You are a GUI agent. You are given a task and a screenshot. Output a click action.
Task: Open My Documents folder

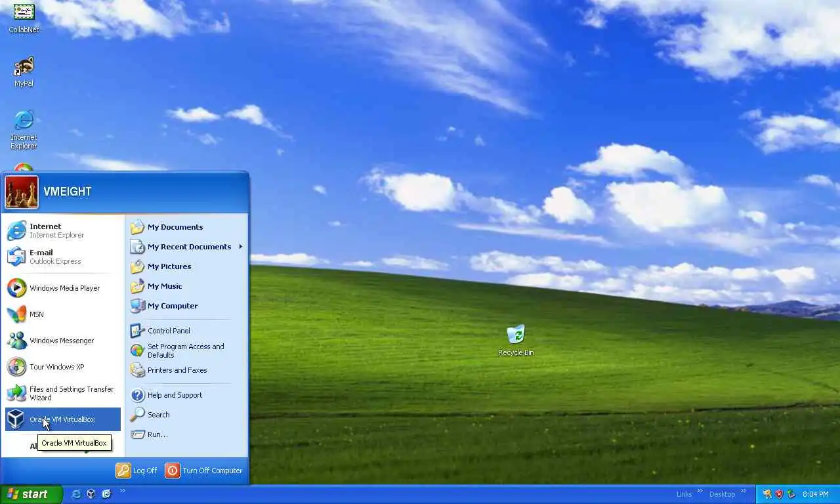186,227
